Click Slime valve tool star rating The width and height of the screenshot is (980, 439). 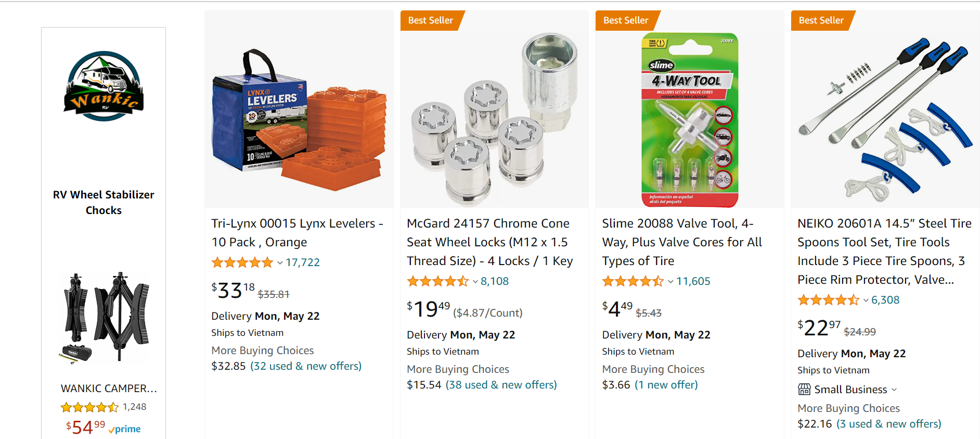coord(633,281)
